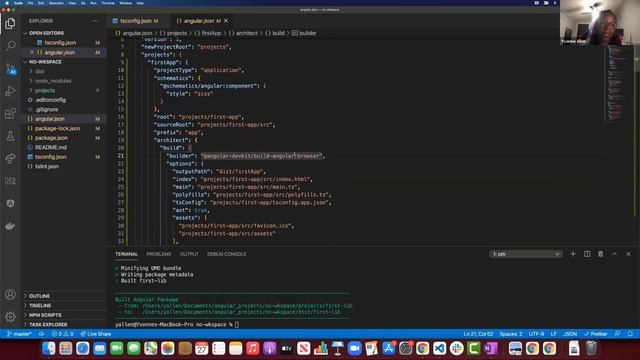Select the angular.json editor tab
640x360 pixels.
(199, 21)
